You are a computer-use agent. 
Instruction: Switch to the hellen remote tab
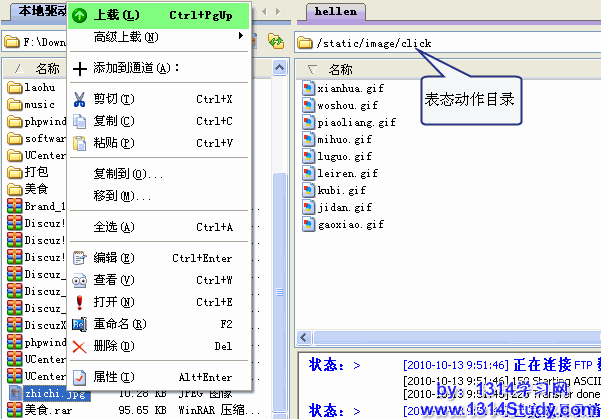click(334, 10)
